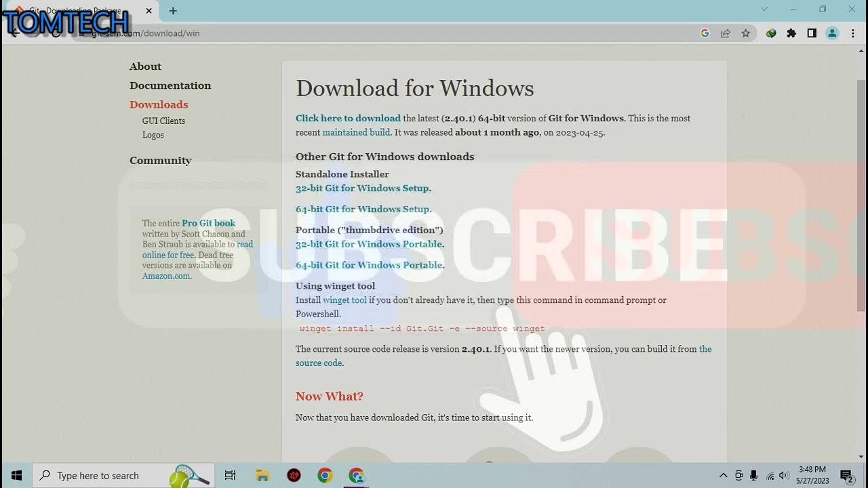Click the microphone tray icon
The height and width of the screenshot is (488, 868).
[x=754, y=476]
